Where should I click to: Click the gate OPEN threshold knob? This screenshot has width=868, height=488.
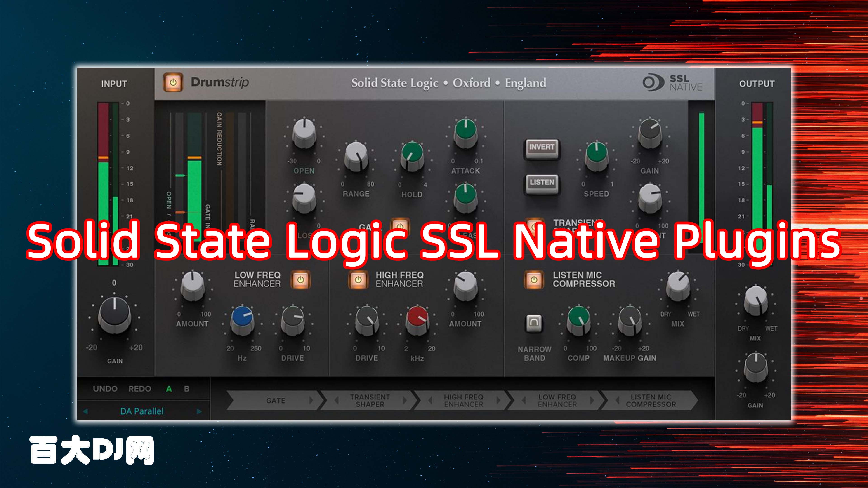point(304,133)
